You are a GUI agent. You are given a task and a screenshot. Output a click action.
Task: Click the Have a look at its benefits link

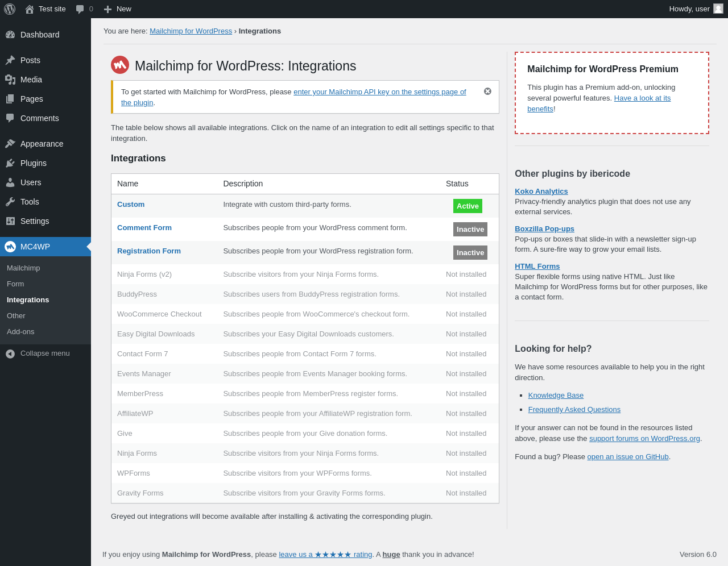click(x=642, y=98)
